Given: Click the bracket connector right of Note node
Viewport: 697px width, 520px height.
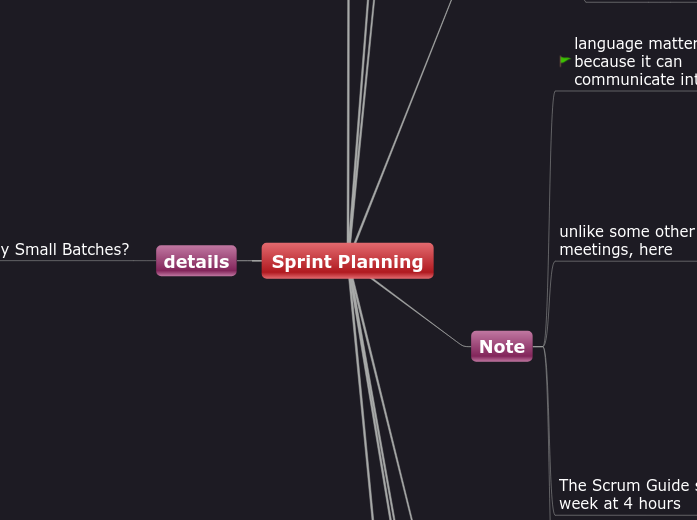Looking at the screenshot, I should click(x=544, y=346).
